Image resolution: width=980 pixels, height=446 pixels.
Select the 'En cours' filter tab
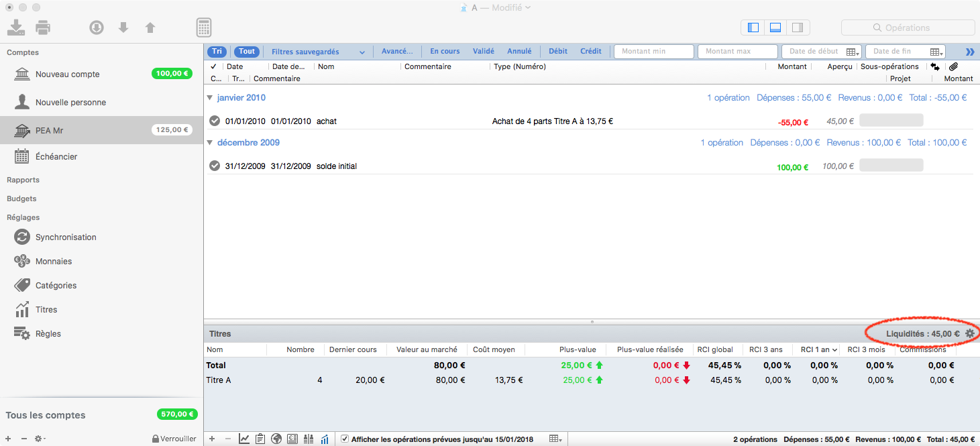click(445, 52)
